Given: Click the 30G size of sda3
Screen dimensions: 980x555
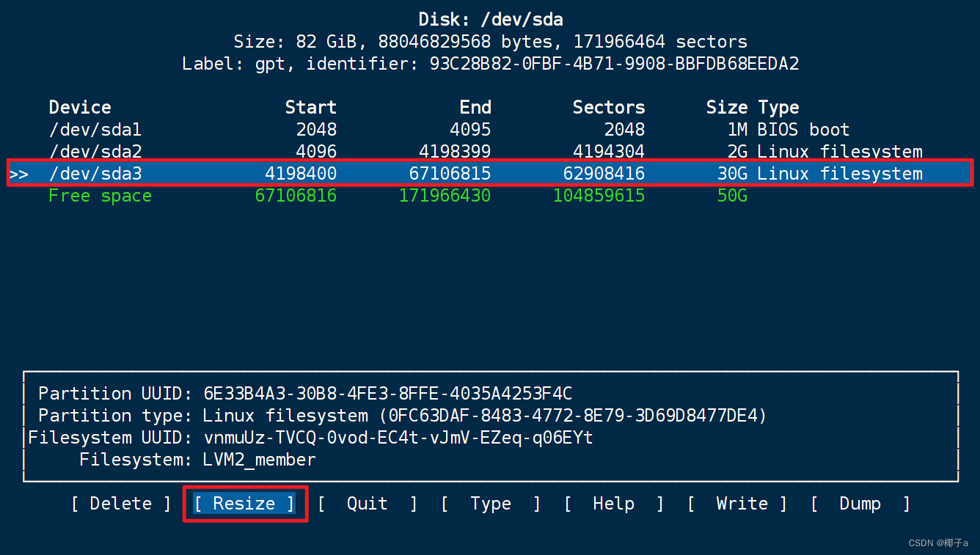Looking at the screenshot, I should 732,174.
